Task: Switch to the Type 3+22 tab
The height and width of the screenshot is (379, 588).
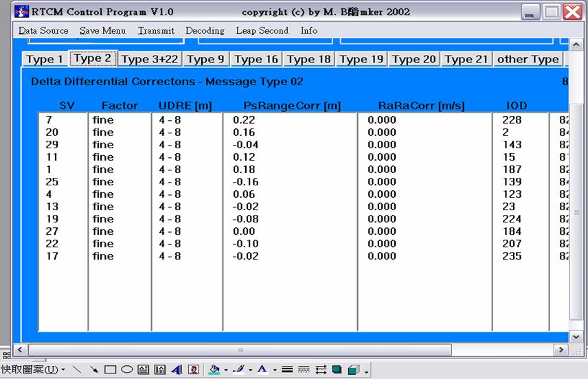Action: click(150, 59)
